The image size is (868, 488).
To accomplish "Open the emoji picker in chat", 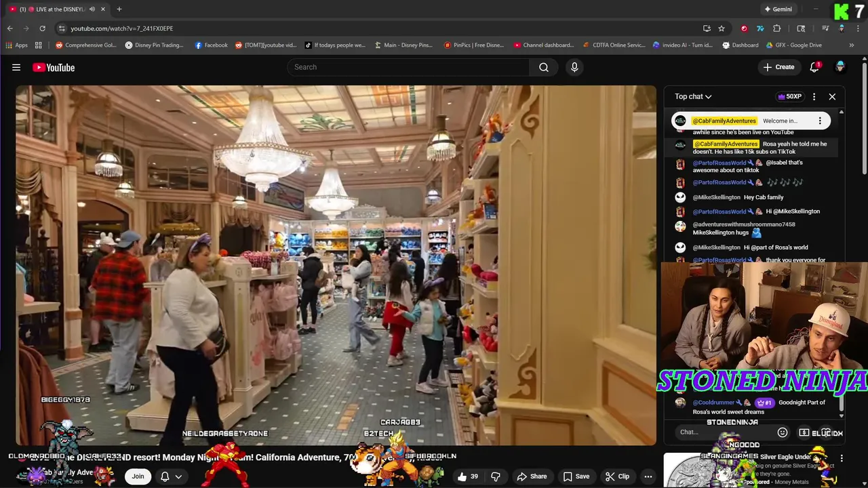I will tap(783, 432).
